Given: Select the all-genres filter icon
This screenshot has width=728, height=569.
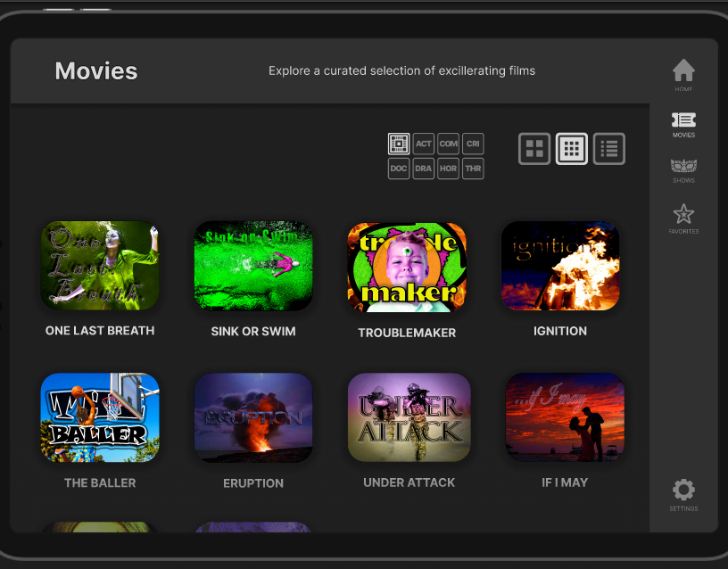Looking at the screenshot, I should tap(399, 144).
